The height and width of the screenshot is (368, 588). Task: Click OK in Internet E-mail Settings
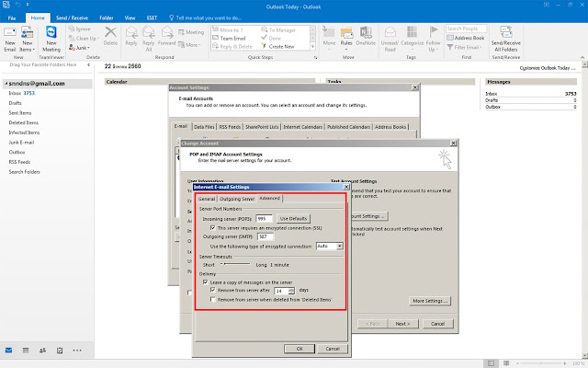click(x=300, y=349)
